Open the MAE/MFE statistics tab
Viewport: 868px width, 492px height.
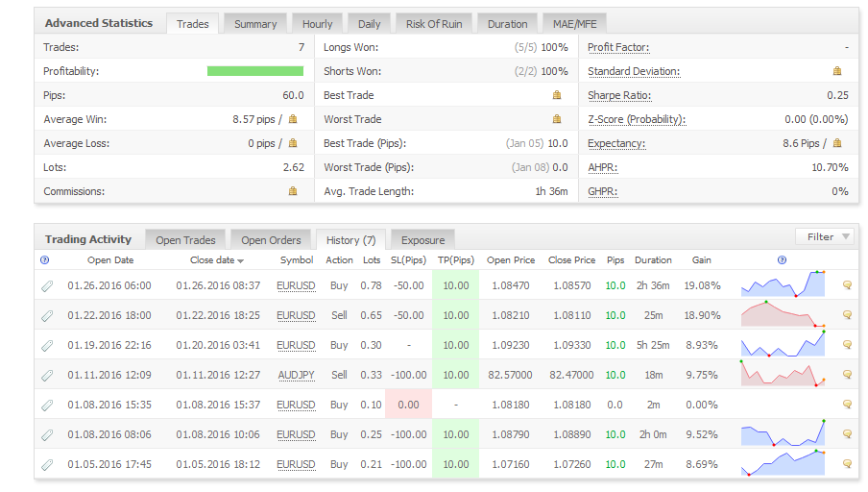click(x=574, y=24)
